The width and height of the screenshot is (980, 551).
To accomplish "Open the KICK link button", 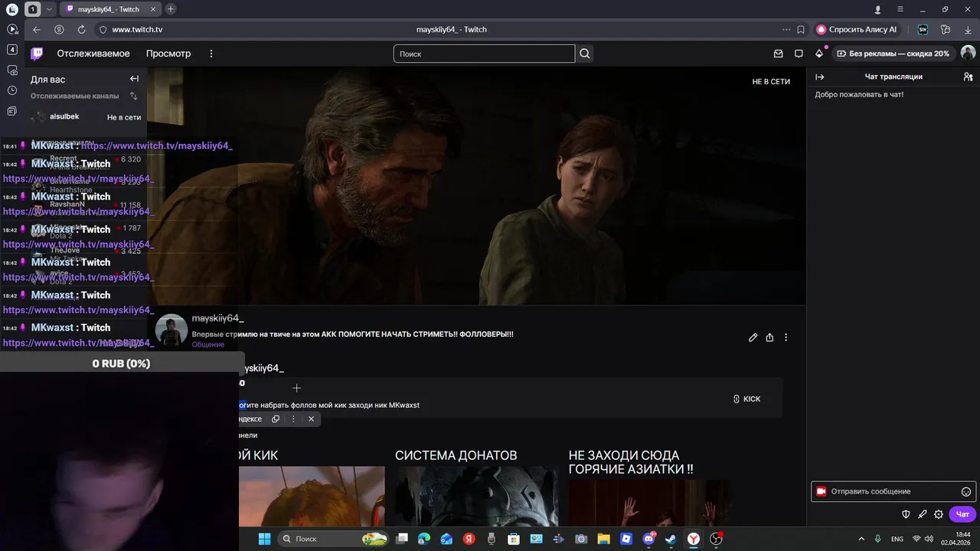I will 746,399.
